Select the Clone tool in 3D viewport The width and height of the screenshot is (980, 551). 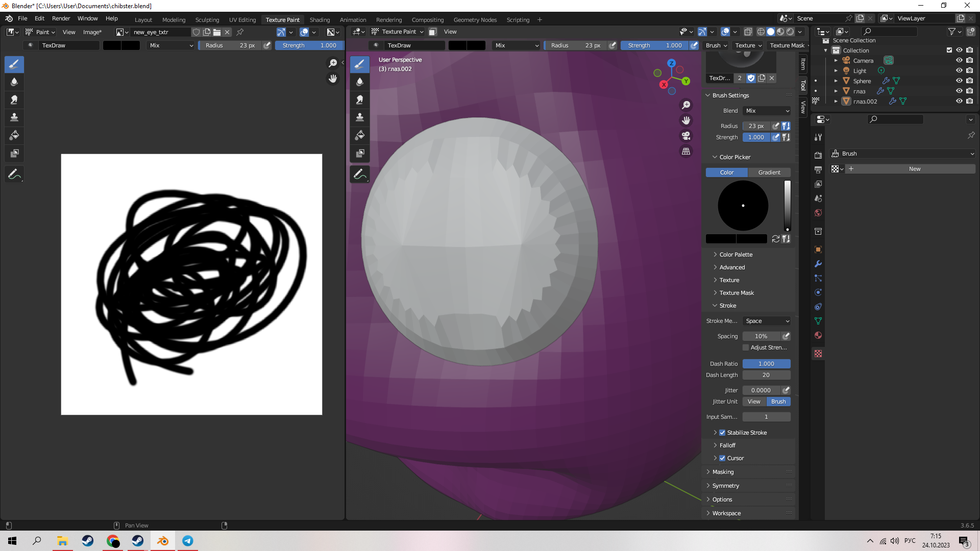pyautogui.click(x=360, y=118)
